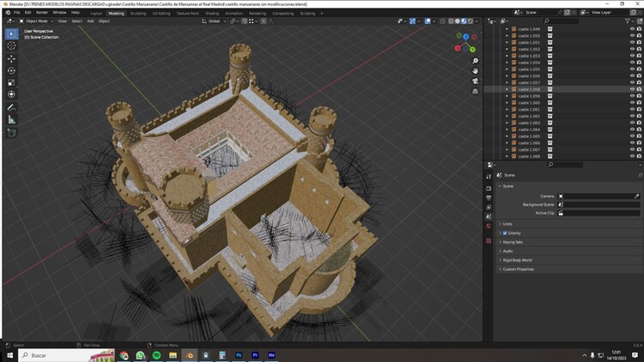Select the Add Cube tool
This screenshot has width=644, height=362.
11,133
